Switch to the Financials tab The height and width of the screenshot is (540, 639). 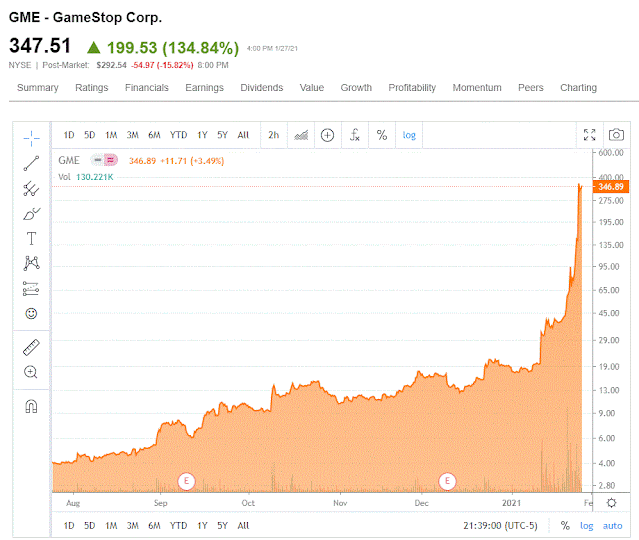147,88
